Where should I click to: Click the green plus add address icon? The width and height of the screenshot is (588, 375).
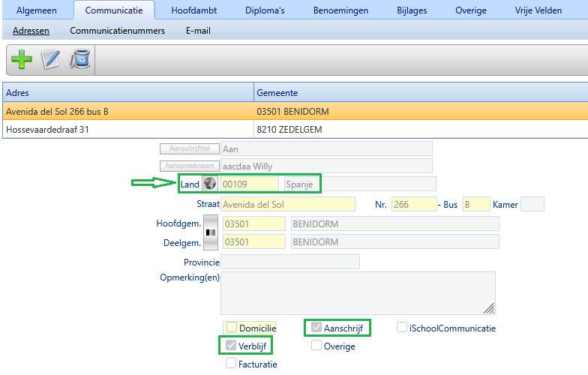point(21,60)
